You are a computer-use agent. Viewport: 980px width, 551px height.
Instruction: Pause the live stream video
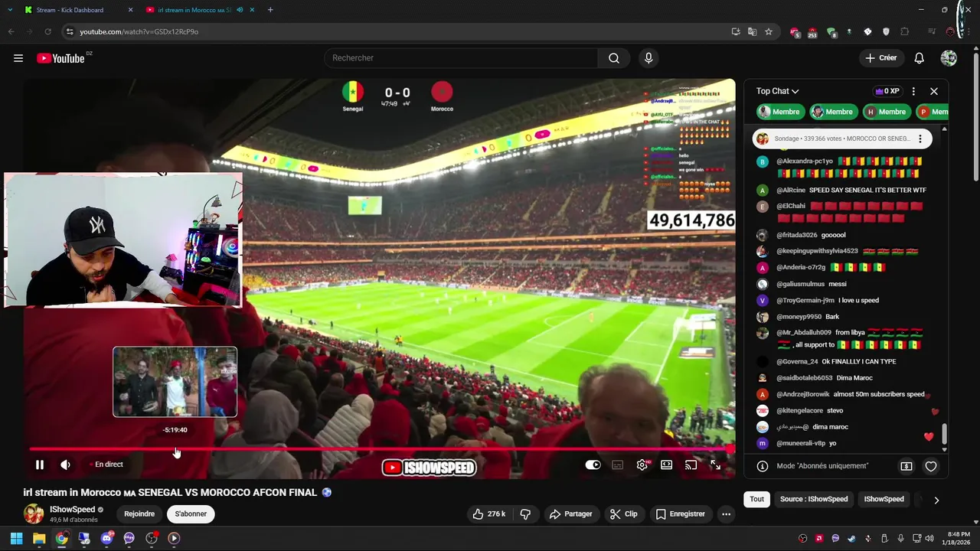point(40,465)
